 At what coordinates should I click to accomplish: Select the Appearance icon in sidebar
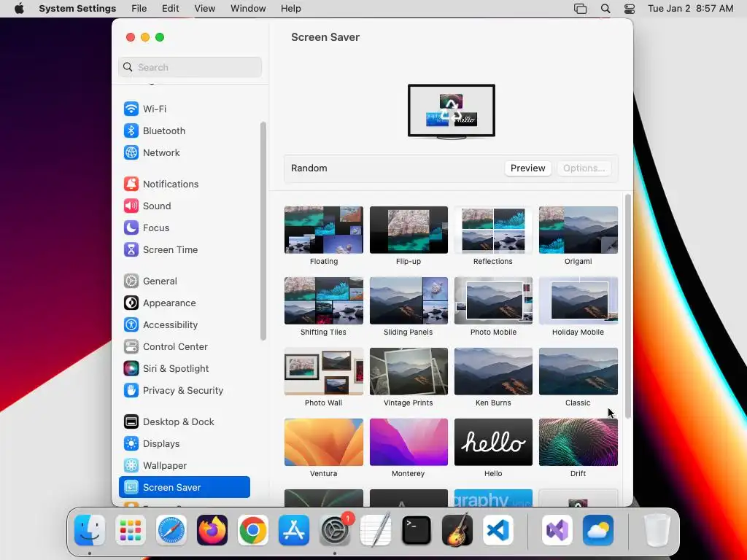point(131,303)
